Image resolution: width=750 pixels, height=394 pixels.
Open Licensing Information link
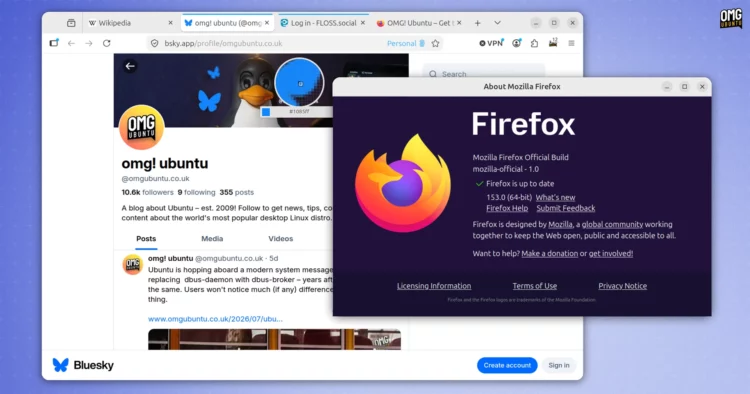(434, 286)
